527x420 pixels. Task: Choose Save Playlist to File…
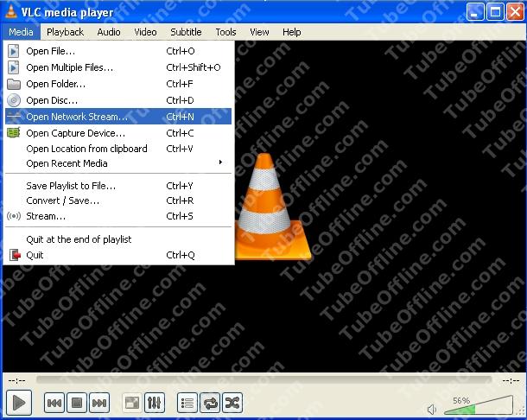click(x=118, y=186)
